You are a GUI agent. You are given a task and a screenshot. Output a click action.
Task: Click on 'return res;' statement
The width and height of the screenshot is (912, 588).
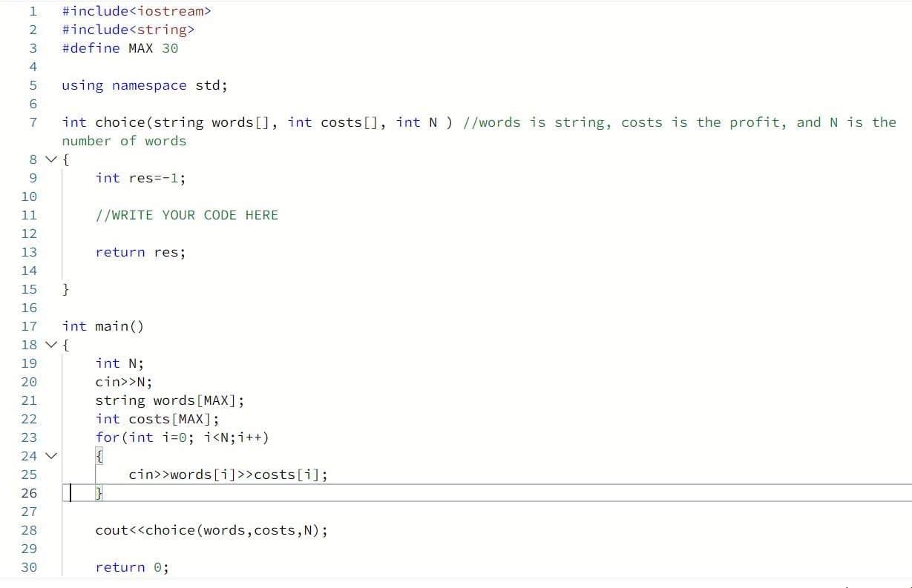[140, 252]
